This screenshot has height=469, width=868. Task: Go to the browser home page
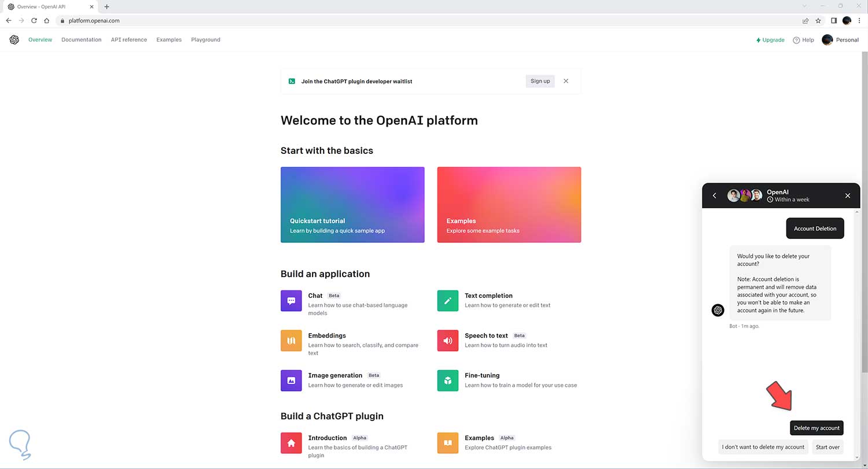point(47,20)
